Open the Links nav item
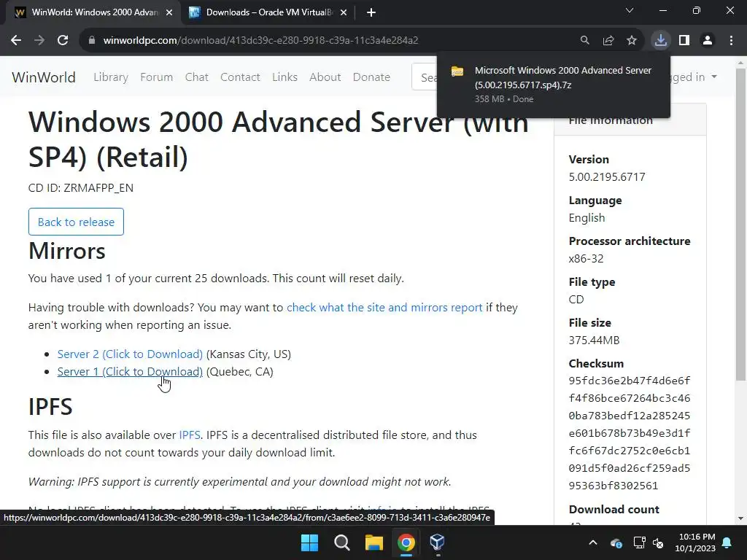Screen dimensions: 747x560 285,77
